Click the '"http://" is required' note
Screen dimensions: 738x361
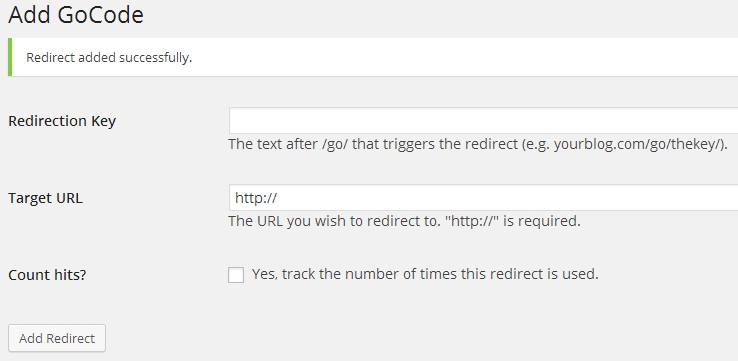[x=513, y=221]
